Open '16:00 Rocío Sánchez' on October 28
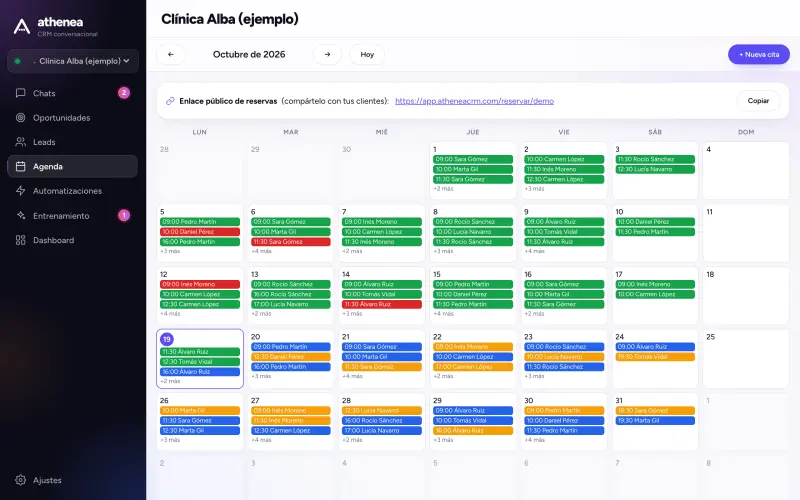The image size is (800, 500). (x=382, y=420)
